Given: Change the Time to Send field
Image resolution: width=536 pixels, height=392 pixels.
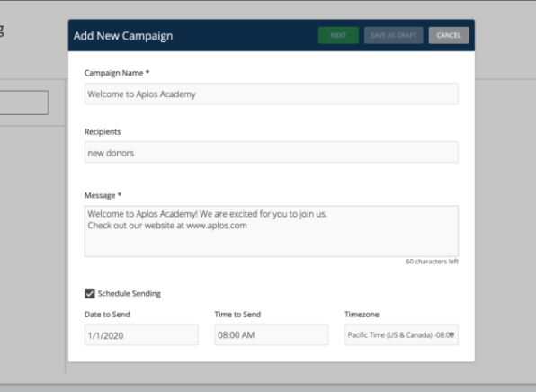Looking at the screenshot, I should coord(271,335).
